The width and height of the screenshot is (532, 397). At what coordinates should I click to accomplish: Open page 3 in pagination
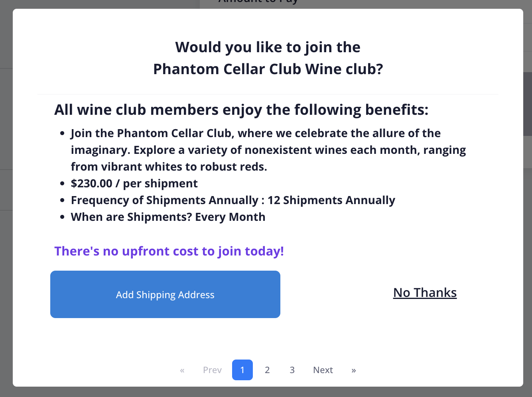point(292,370)
